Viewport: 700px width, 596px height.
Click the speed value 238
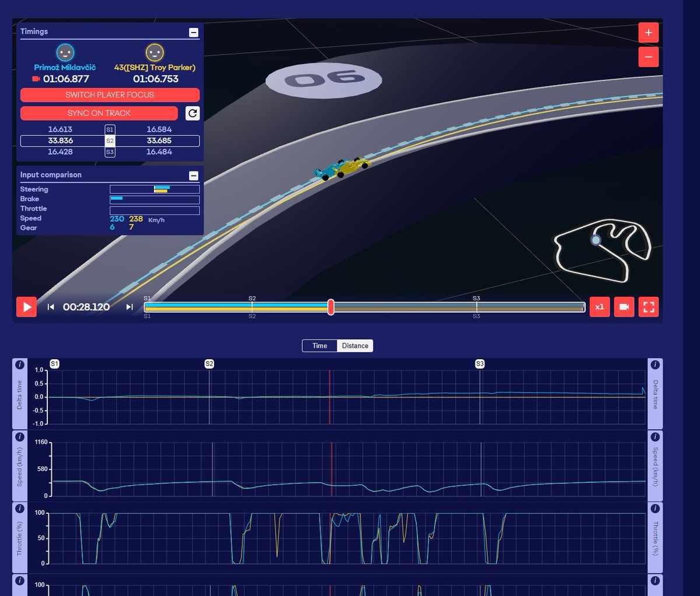pos(136,219)
